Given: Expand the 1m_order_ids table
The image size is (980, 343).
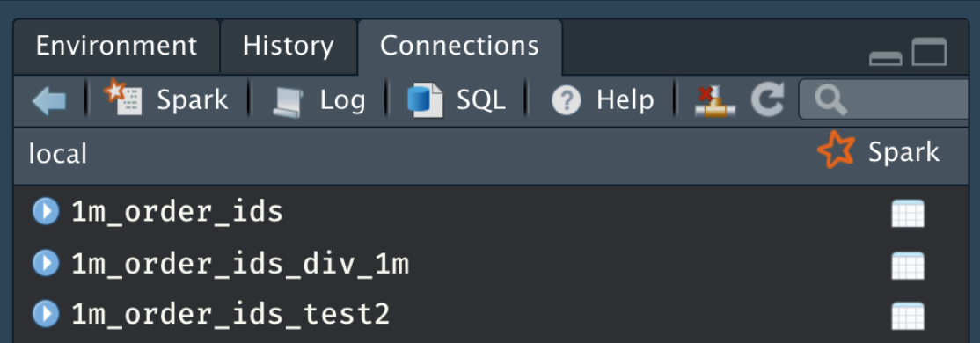Looking at the screenshot, I should tap(46, 212).
